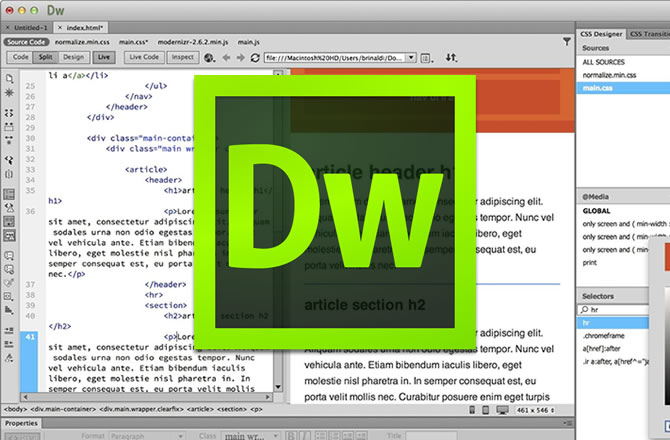Image resolution: width=670 pixels, height=440 pixels.
Task: Toggle word wrap in code view
Action: 9,221
